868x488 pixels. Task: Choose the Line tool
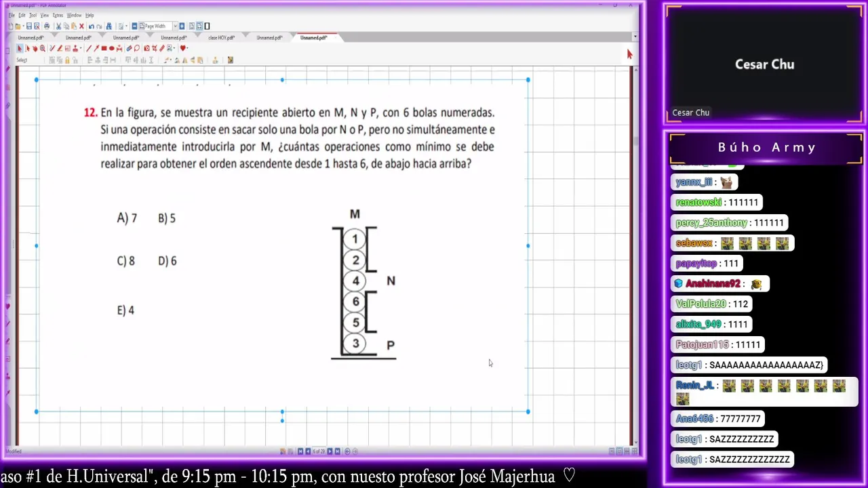click(x=88, y=48)
